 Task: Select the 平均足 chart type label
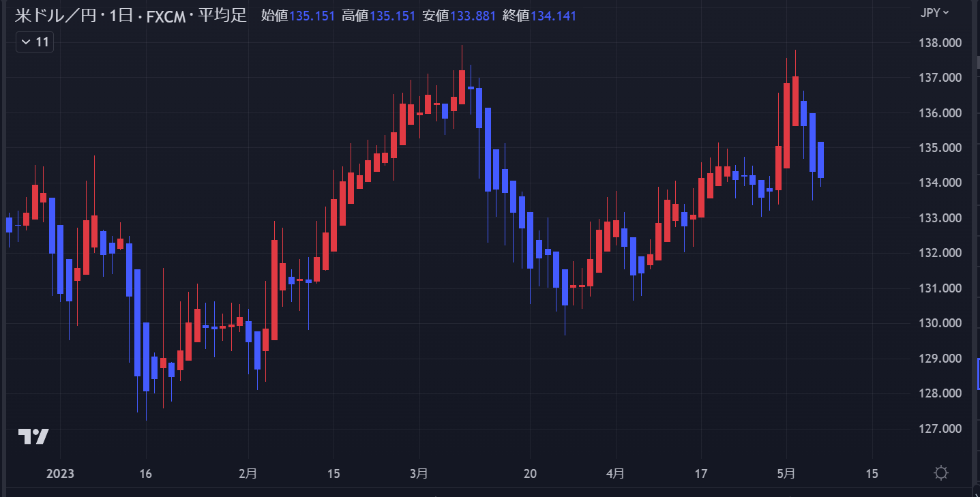[x=222, y=16]
